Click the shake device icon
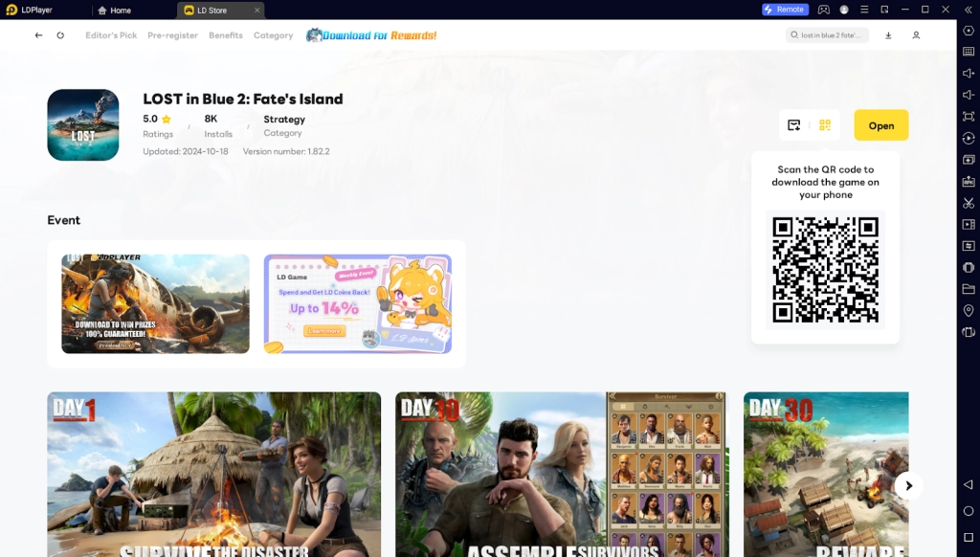The height and width of the screenshot is (557, 980). (969, 268)
